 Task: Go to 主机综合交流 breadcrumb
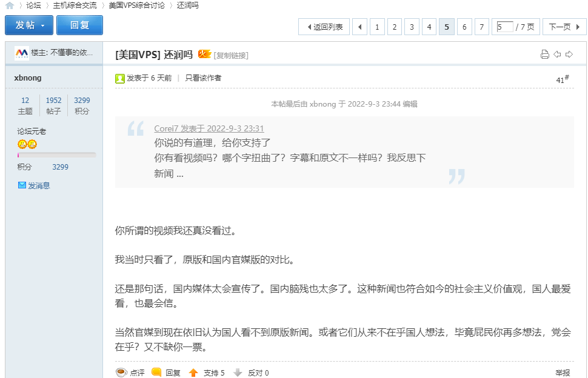pyautogui.click(x=75, y=5)
